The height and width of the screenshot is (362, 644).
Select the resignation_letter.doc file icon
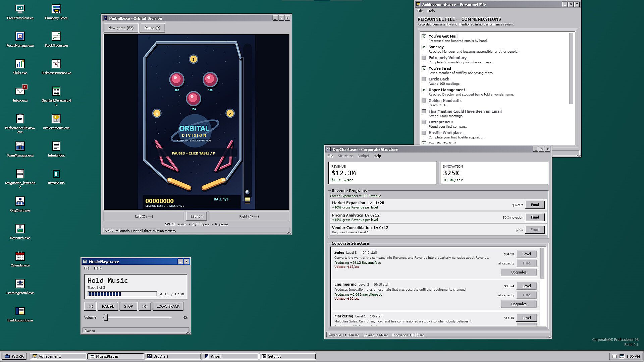click(20, 178)
